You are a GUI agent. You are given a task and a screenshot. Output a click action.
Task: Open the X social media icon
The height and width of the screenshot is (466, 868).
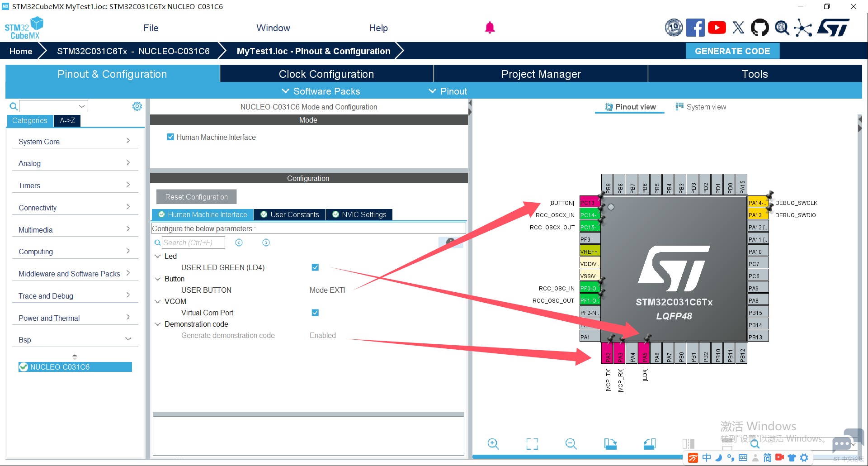coord(738,28)
